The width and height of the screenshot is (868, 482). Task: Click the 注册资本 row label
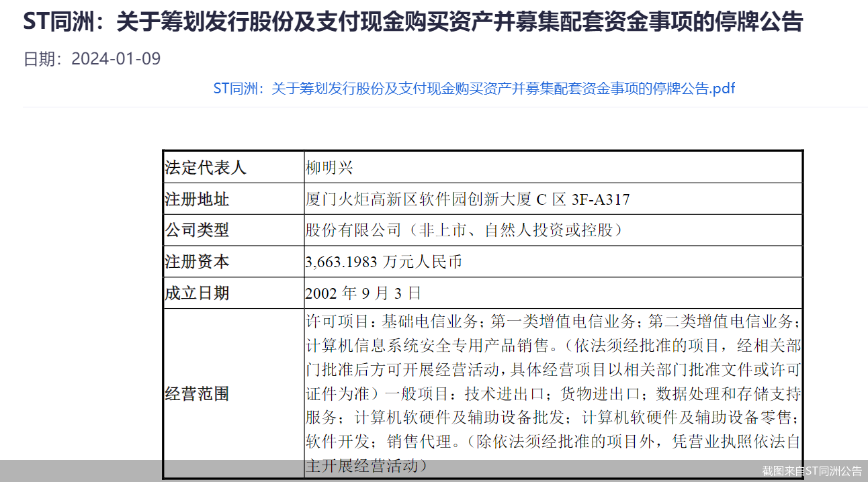click(198, 261)
